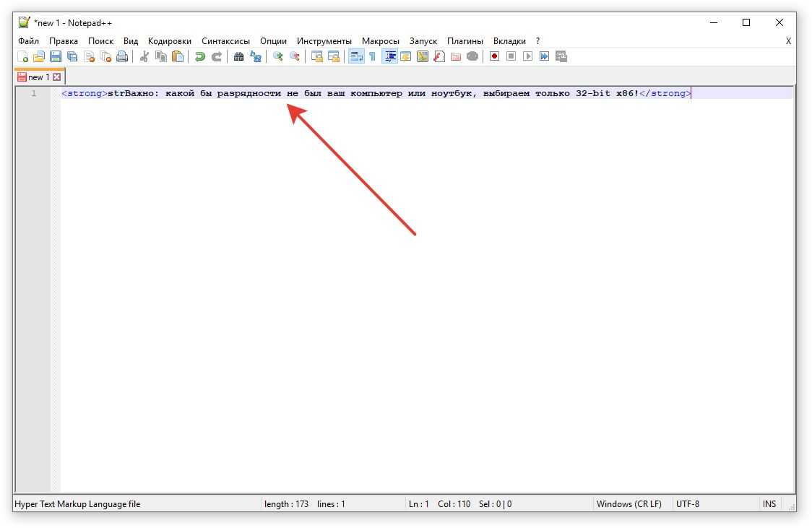Expand the Синтаксисы menu
Screen dimensions: 812x528
(x=225, y=41)
